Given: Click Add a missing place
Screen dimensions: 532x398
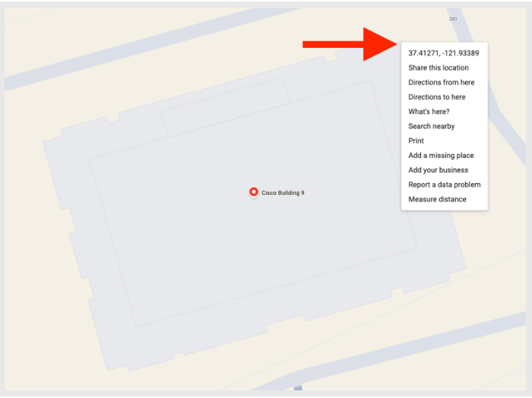Looking at the screenshot, I should tap(441, 155).
